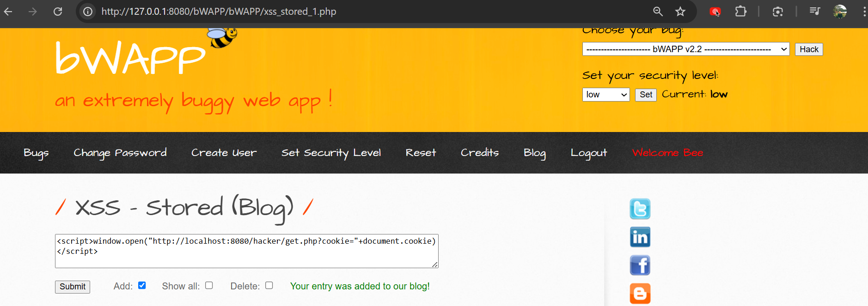Open the security level dropdown
868x306 pixels.
point(605,95)
